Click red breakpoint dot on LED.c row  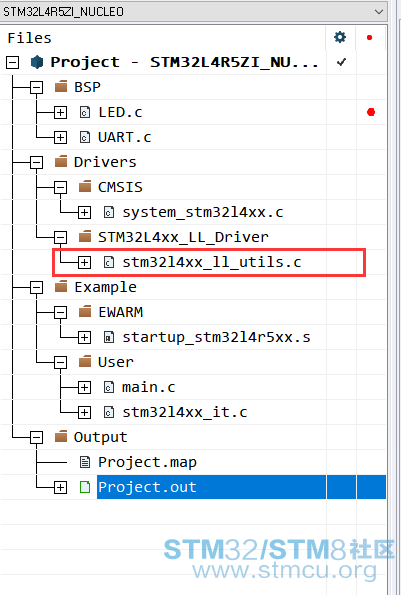pos(371,112)
